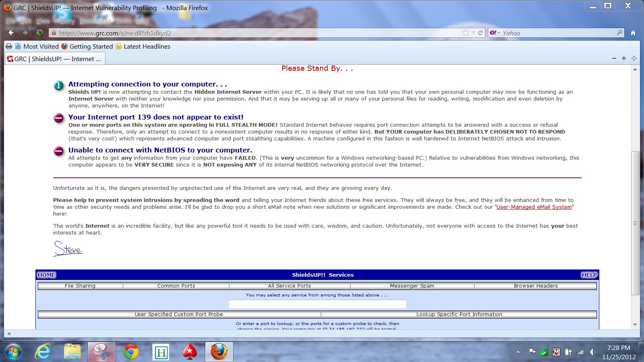Image resolution: width=644 pixels, height=362 pixels.
Task: Open the Latest Headlines feed bookmark
Action: [x=143, y=46]
